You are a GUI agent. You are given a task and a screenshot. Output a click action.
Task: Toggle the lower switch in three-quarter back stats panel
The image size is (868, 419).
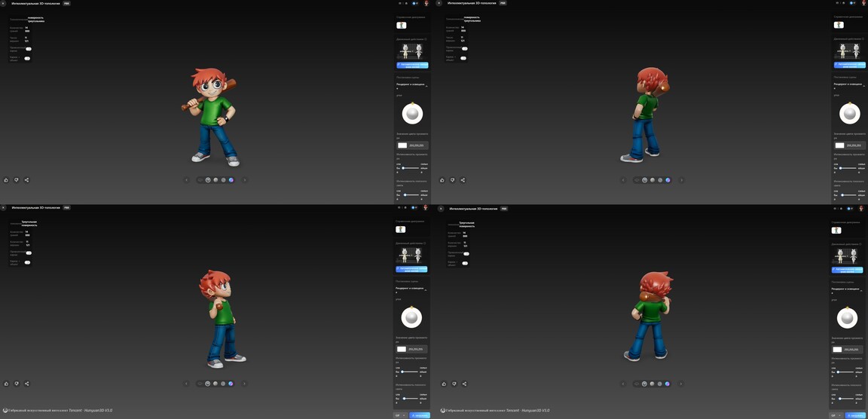click(x=463, y=58)
